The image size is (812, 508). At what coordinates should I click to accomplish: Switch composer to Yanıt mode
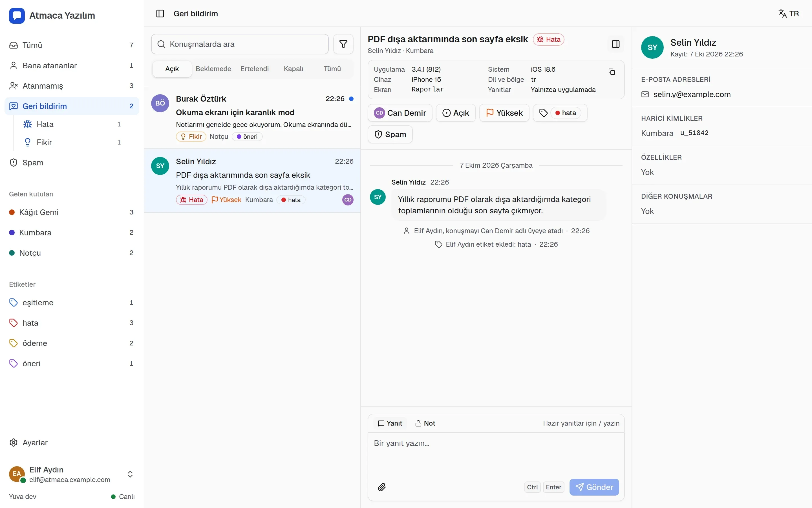[390, 423]
